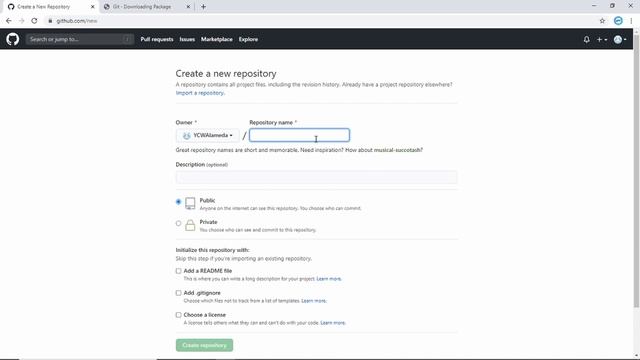Open Pull requests

[157, 40]
